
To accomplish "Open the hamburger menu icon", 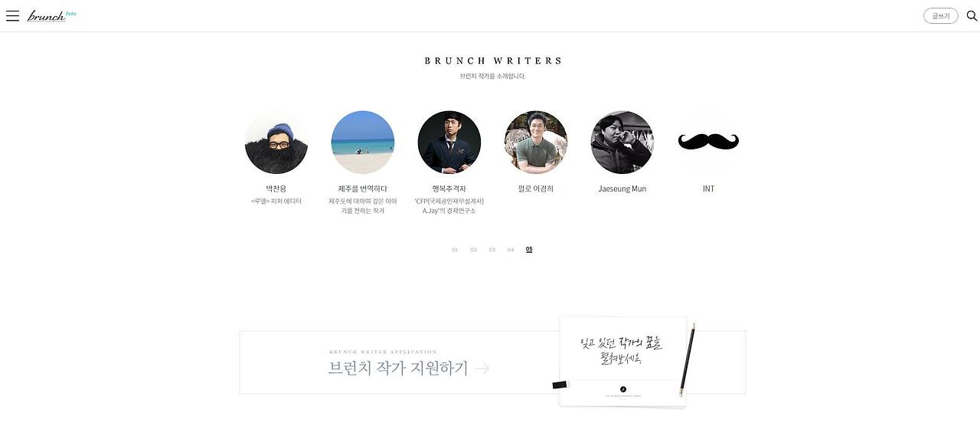I will (x=12, y=15).
